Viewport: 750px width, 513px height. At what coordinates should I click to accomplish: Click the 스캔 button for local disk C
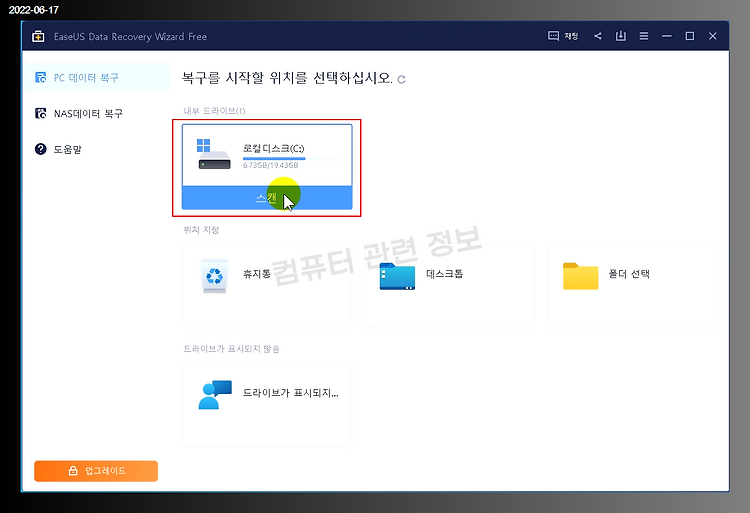click(x=267, y=197)
